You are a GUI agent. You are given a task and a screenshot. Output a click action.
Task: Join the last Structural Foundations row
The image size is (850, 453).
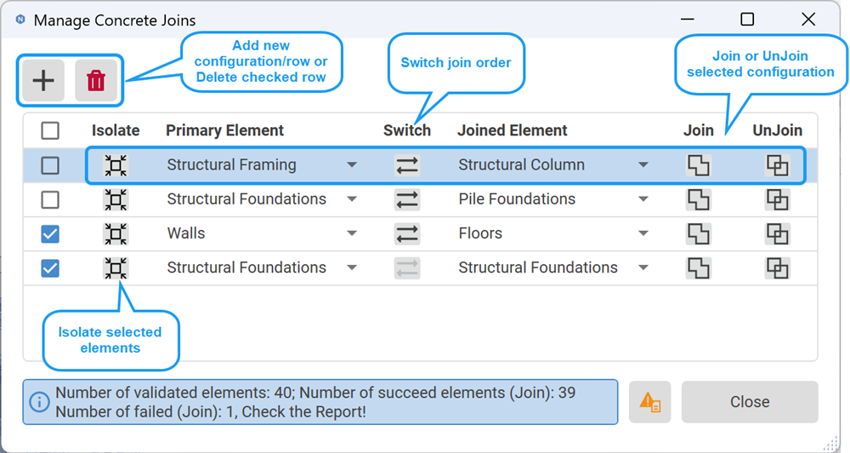698,268
